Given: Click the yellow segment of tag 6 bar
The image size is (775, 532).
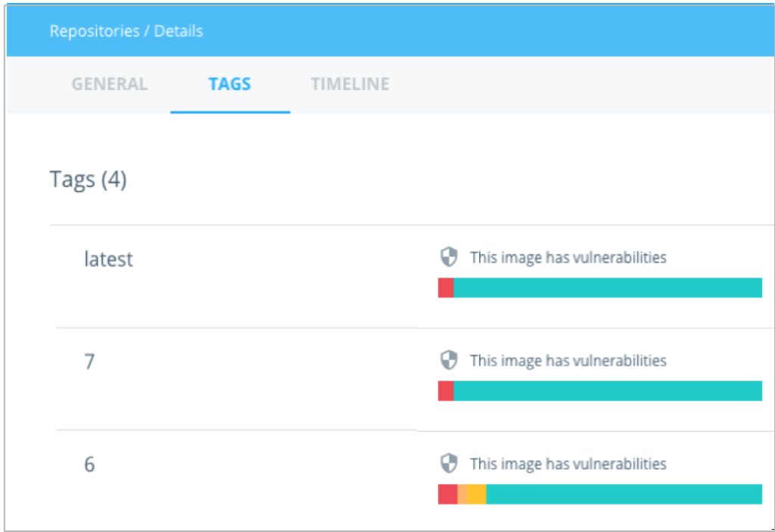Looking at the screenshot, I should pos(475,493).
